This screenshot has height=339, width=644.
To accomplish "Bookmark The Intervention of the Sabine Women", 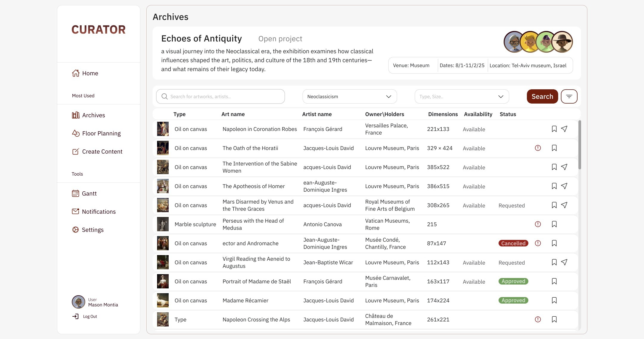I will coord(554,167).
